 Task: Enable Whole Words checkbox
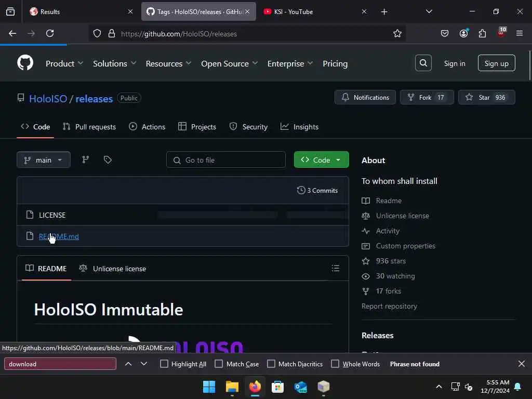(335, 364)
